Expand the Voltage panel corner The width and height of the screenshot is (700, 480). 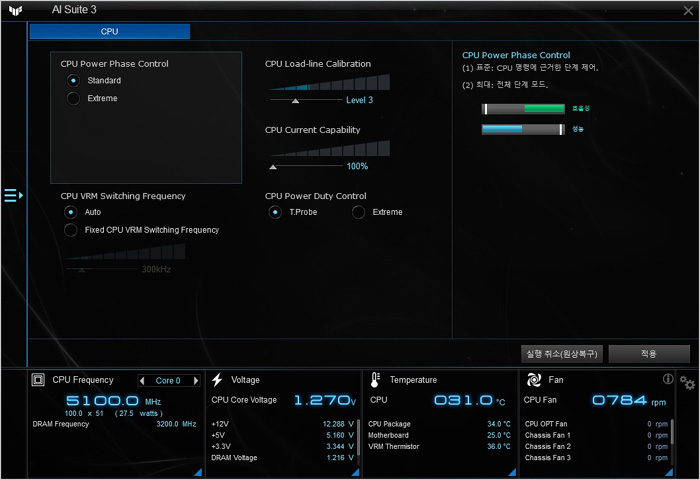[355, 472]
